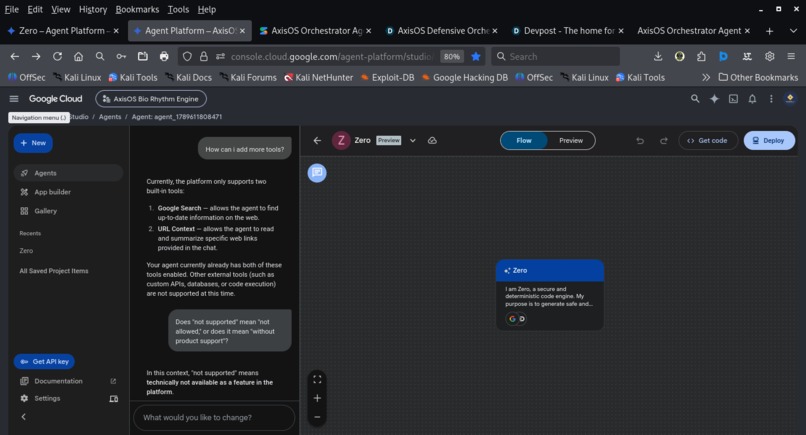
Task: Click the URL address bar
Action: 332,57
